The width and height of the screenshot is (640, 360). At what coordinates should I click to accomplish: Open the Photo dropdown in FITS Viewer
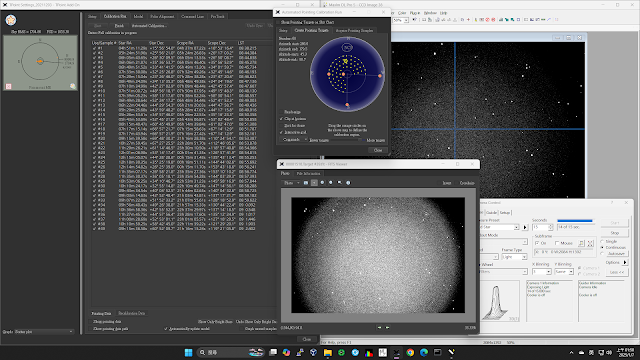(x=291, y=183)
